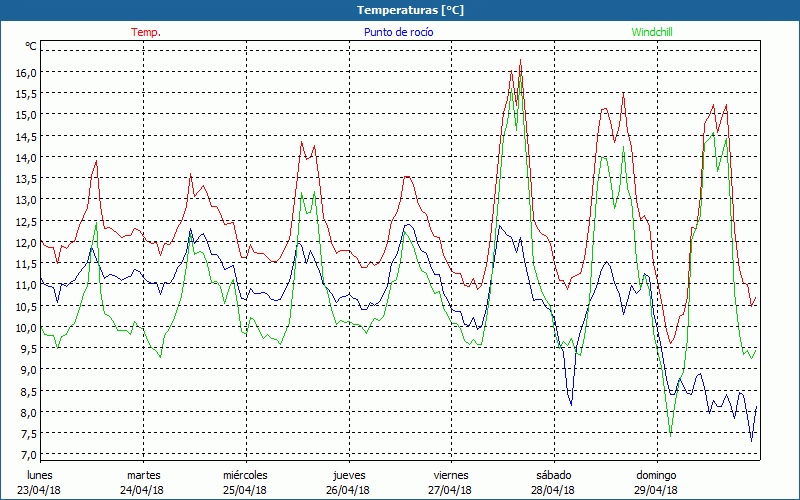Viewport: 800px width, 500px height.
Task: Click the lowest green windchill dip on domingo
Action: pos(670,436)
